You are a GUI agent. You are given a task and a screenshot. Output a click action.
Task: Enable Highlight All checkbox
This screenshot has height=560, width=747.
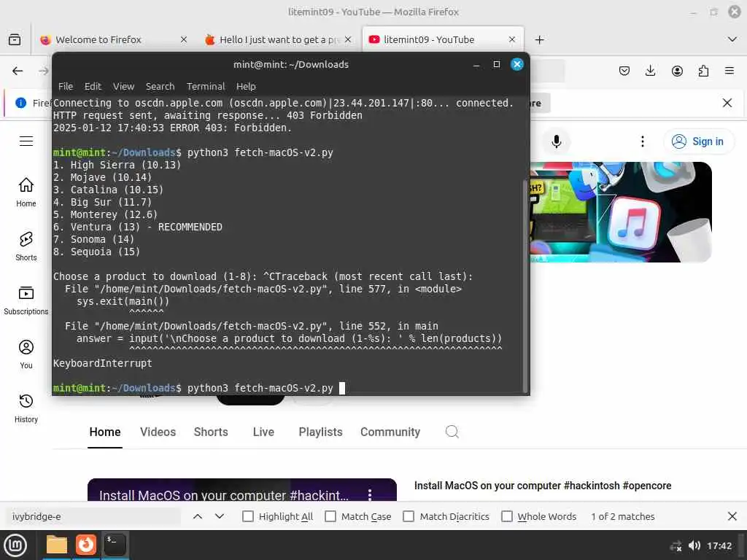[x=248, y=516]
